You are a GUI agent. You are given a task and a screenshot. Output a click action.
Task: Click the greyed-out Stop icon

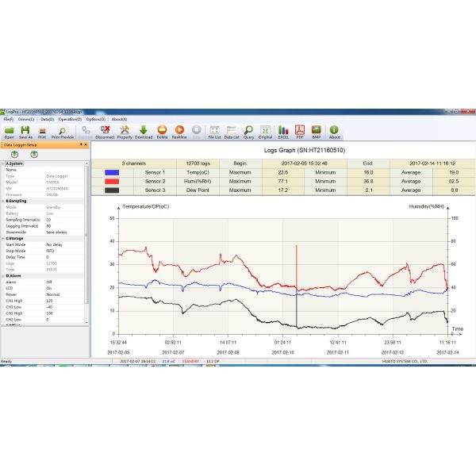pos(197,132)
